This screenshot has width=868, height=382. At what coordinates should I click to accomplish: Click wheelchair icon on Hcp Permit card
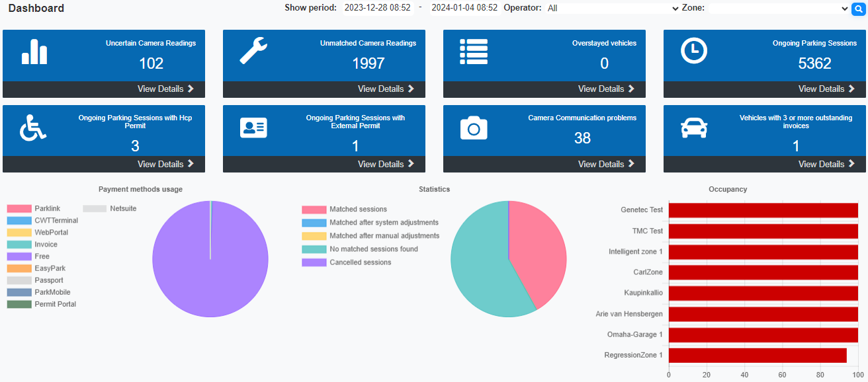point(34,128)
